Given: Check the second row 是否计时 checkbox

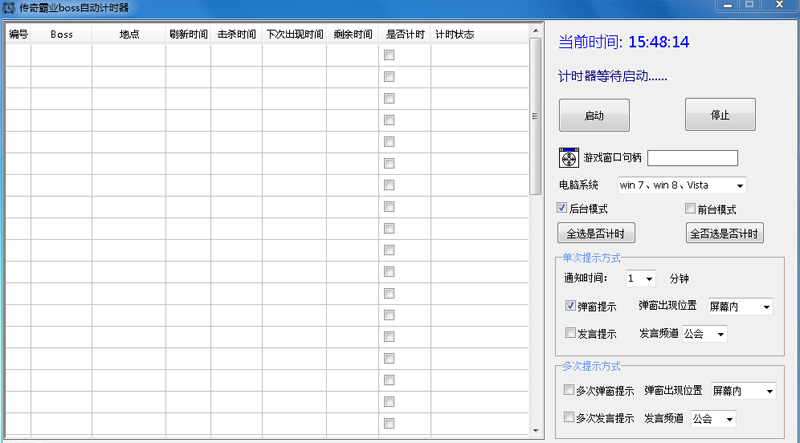Looking at the screenshot, I should 389,77.
